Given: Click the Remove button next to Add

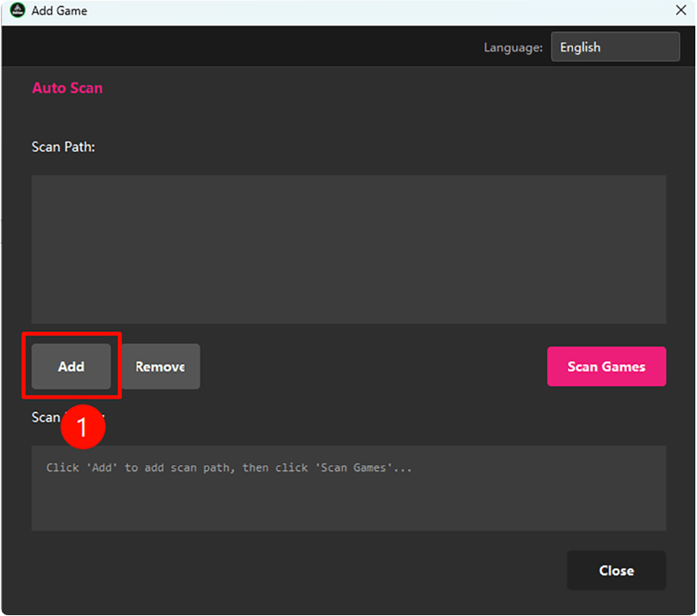Looking at the screenshot, I should click(x=160, y=366).
